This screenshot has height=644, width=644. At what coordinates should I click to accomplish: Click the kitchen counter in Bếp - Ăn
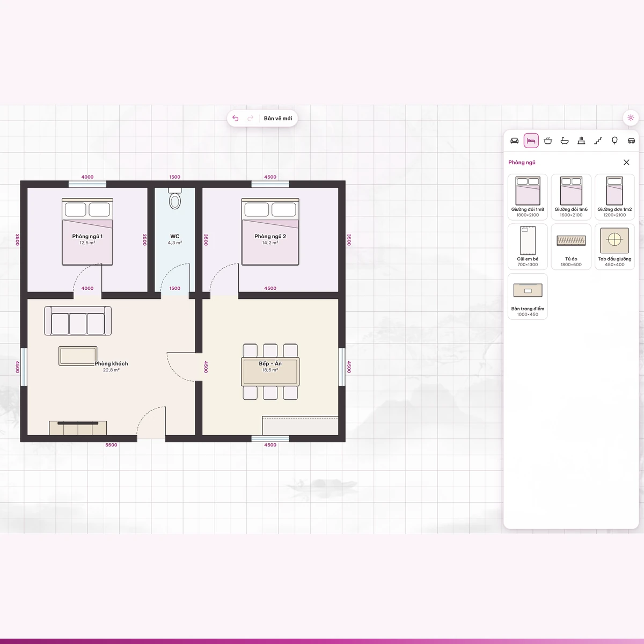pyautogui.click(x=300, y=426)
